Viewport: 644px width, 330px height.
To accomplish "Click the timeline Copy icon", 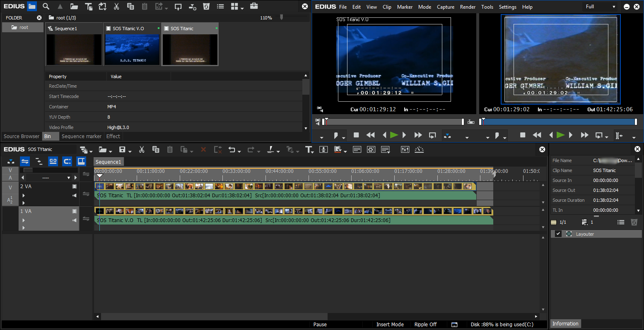I will click(156, 149).
